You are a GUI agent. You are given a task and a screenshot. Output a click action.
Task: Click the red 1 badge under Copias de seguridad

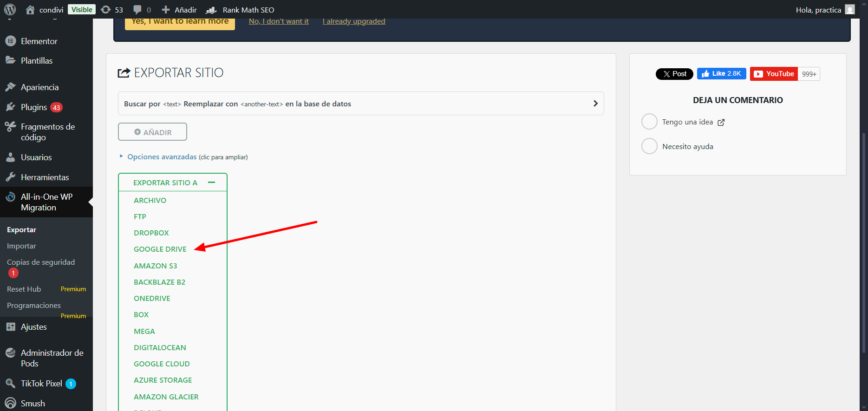coord(13,273)
